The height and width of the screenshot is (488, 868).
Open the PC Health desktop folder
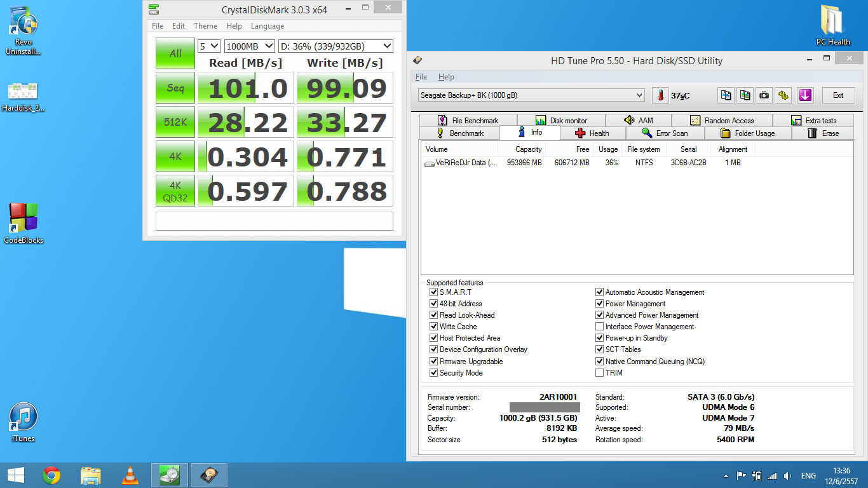coord(833,25)
